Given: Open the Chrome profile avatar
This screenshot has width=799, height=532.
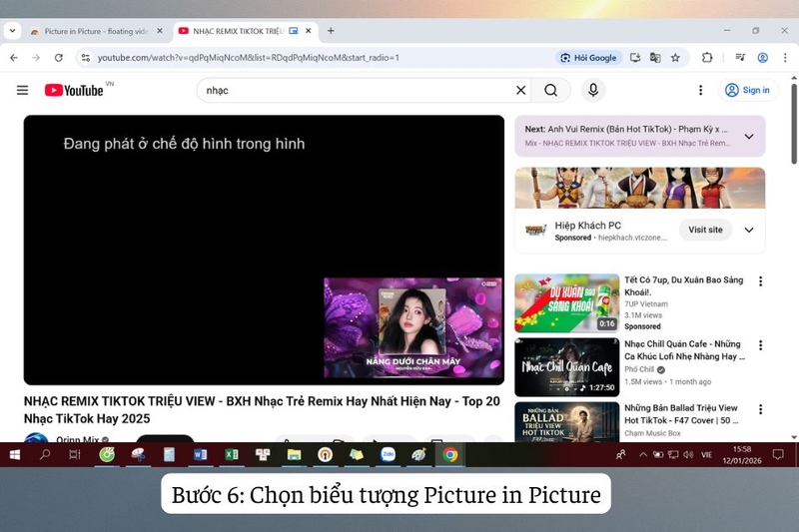Looking at the screenshot, I should point(763,58).
